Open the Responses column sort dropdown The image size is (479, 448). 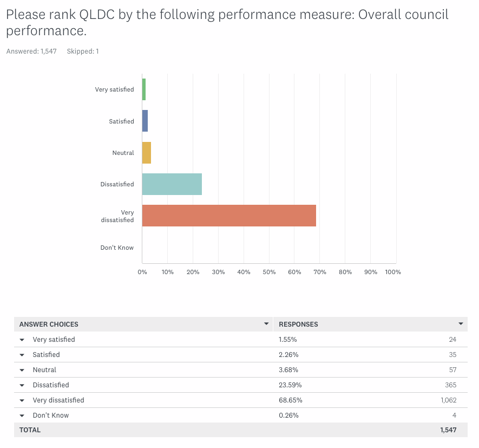461,324
